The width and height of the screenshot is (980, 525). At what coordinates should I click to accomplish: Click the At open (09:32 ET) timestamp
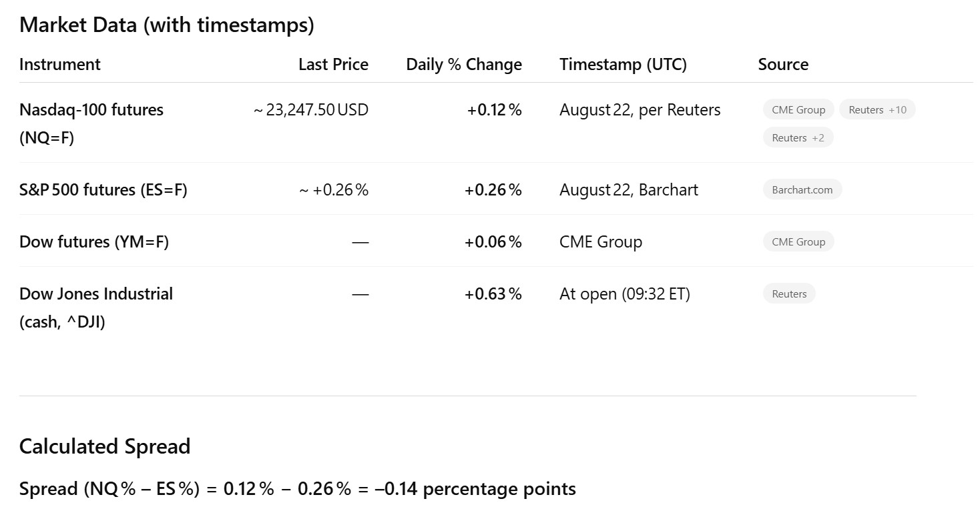coord(624,294)
